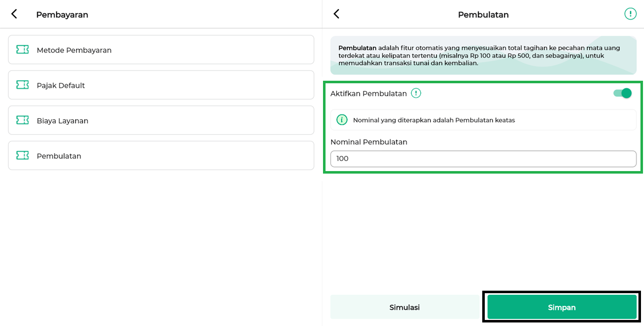Click the ticket icon for Pajak Default
The image size is (644, 326).
[x=22, y=85]
